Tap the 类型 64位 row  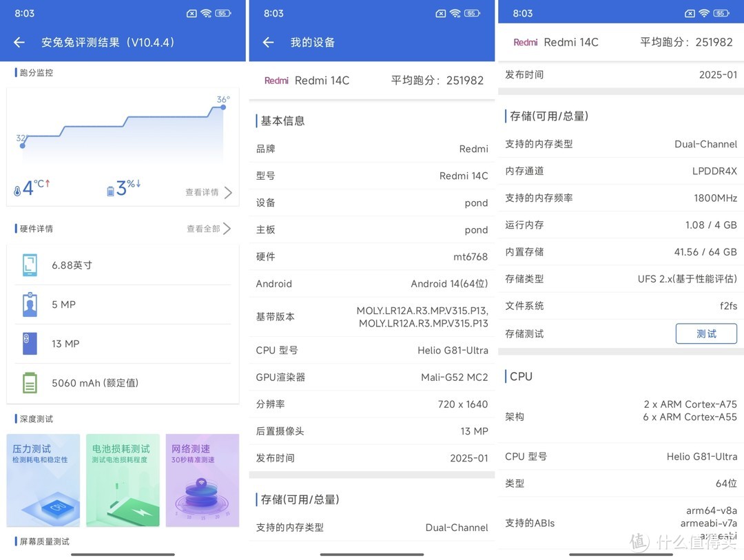point(621,484)
